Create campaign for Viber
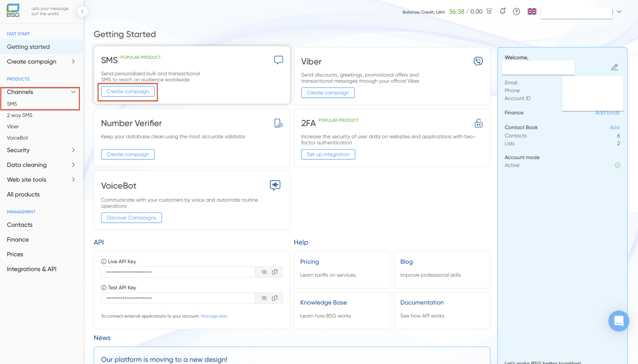This screenshot has width=638, height=364. 328,92
